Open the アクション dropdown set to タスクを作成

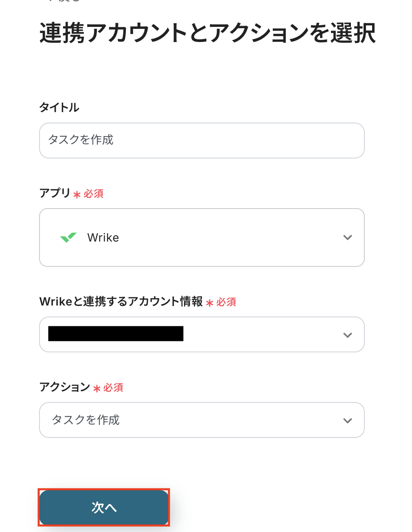pos(202,420)
